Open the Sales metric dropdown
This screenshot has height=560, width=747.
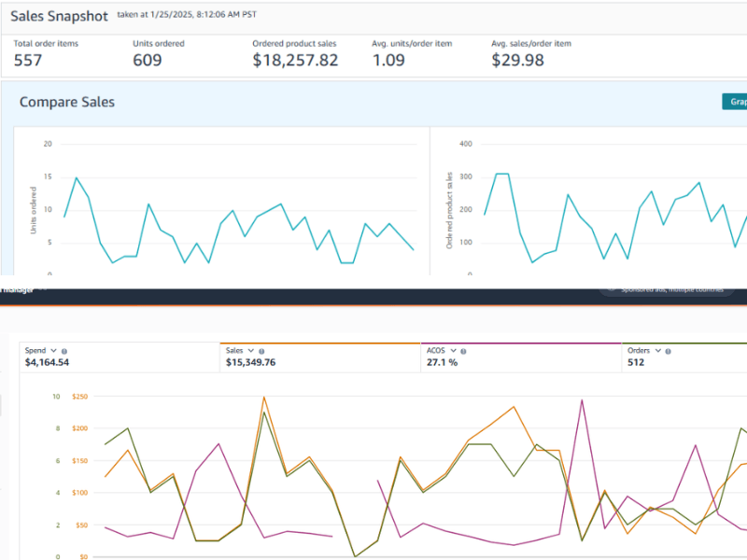click(x=250, y=351)
